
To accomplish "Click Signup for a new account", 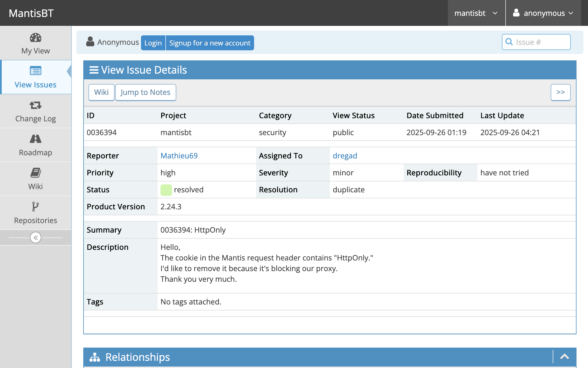I will point(210,43).
